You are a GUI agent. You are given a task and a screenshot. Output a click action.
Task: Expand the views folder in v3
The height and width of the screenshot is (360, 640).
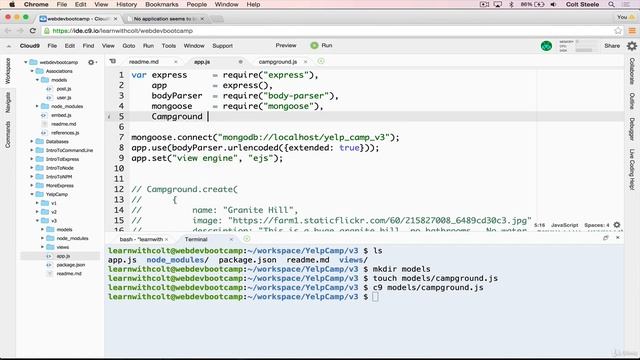click(x=42, y=247)
